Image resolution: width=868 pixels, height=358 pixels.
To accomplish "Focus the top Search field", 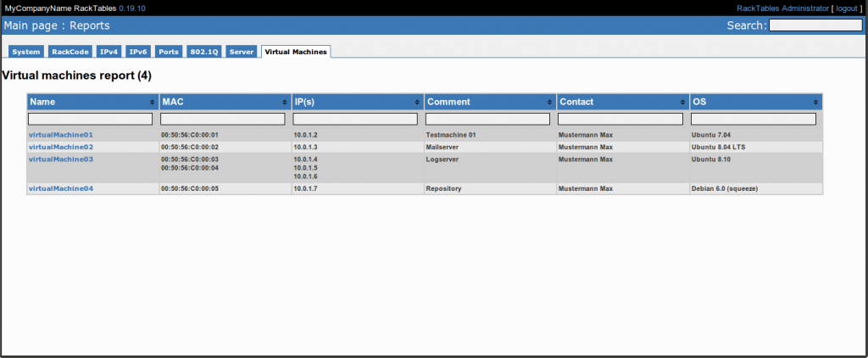I will click(815, 25).
